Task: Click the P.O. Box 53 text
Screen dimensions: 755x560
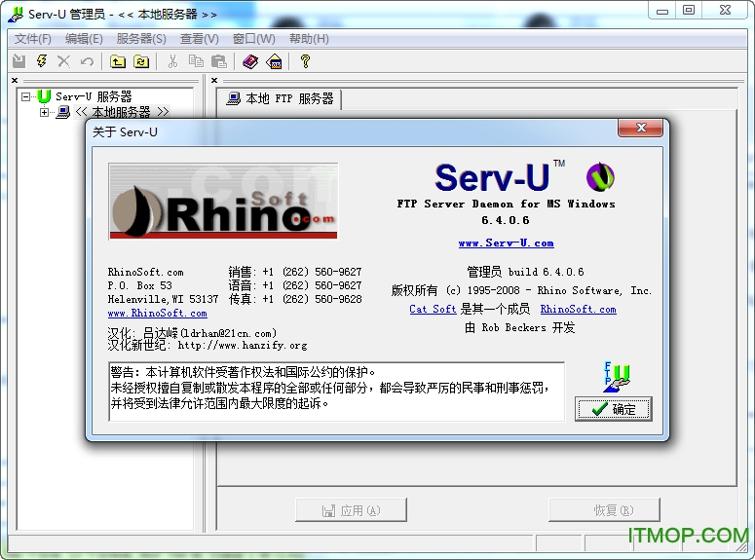Action: [139, 285]
